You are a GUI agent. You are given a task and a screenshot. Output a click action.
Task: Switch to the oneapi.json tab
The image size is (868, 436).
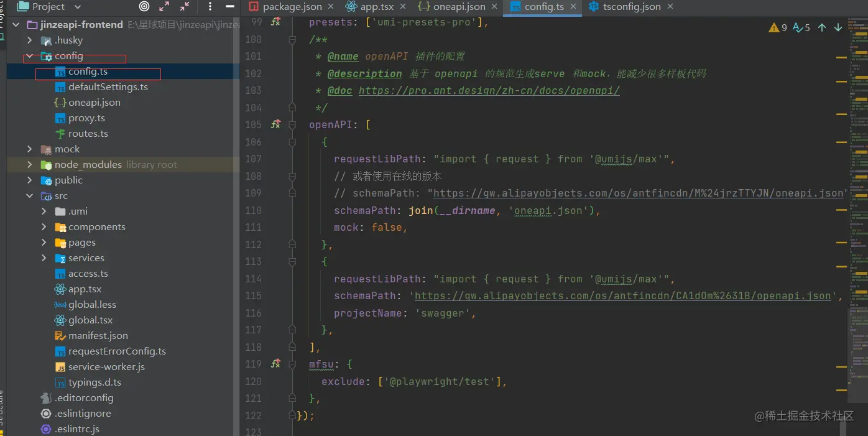coord(459,7)
